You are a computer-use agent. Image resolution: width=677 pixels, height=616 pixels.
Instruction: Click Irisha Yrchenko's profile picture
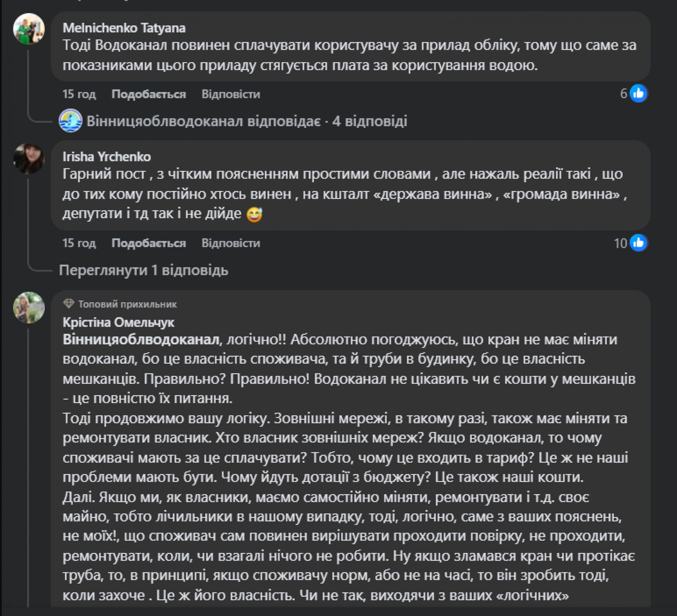[29, 159]
